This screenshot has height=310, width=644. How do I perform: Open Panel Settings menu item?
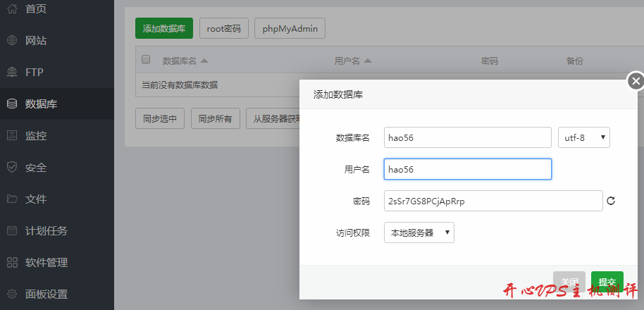47,294
